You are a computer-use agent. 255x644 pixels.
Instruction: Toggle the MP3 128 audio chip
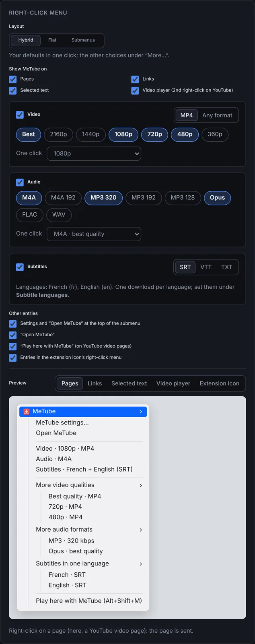tap(183, 198)
